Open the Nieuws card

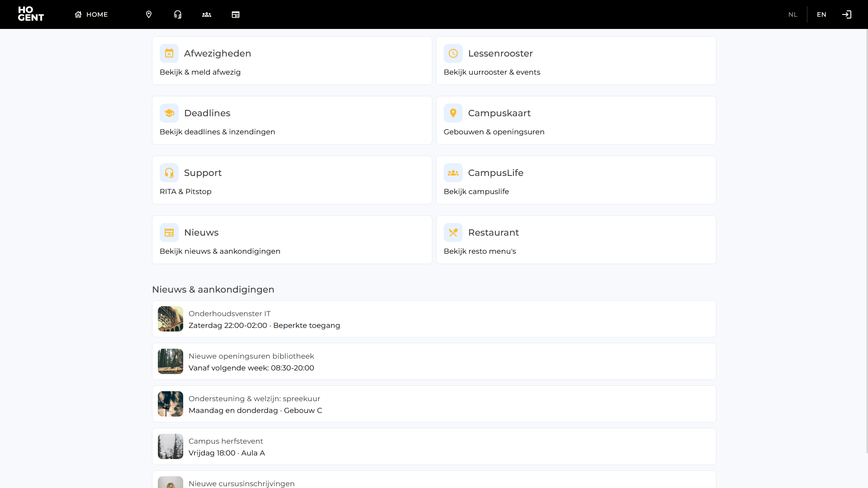pyautogui.click(x=292, y=240)
